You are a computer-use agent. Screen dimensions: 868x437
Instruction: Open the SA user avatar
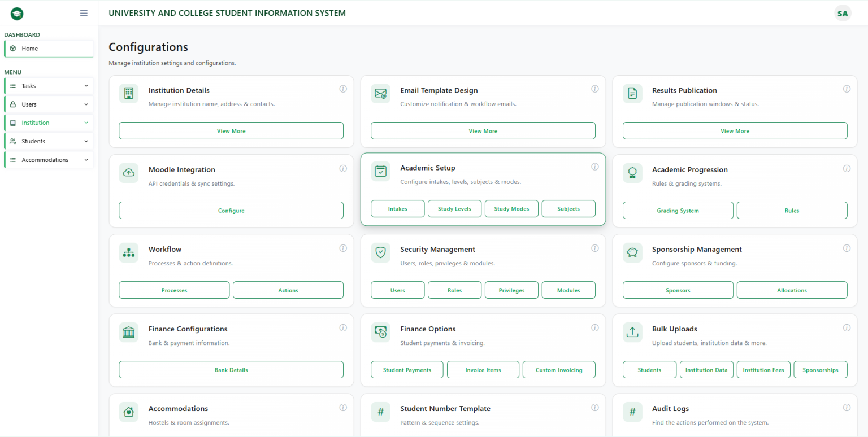coord(843,14)
